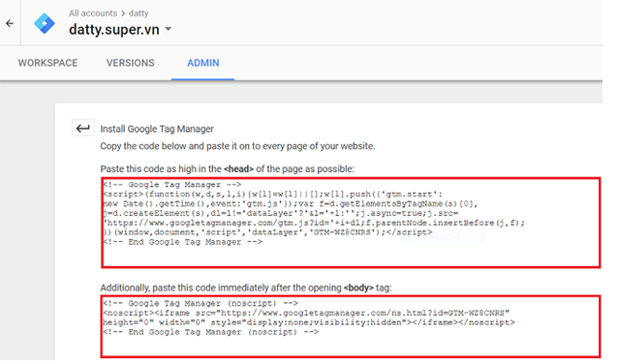
Task: Click the datty.super.vn container name
Action: pos(114,29)
